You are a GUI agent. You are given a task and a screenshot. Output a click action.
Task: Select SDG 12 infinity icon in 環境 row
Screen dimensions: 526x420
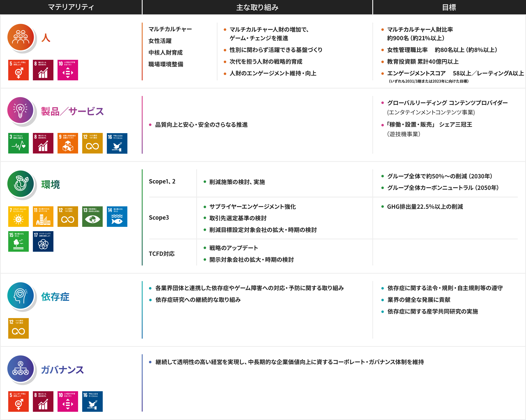pos(68,216)
